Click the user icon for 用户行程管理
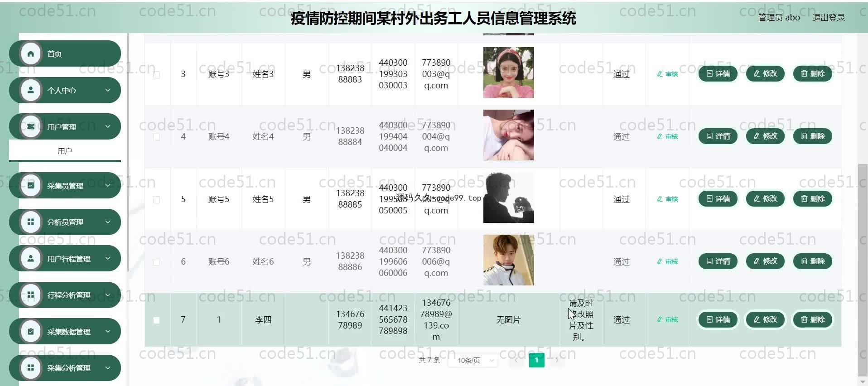The height and width of the screenshot is (386, 868). tap(31, 259)
